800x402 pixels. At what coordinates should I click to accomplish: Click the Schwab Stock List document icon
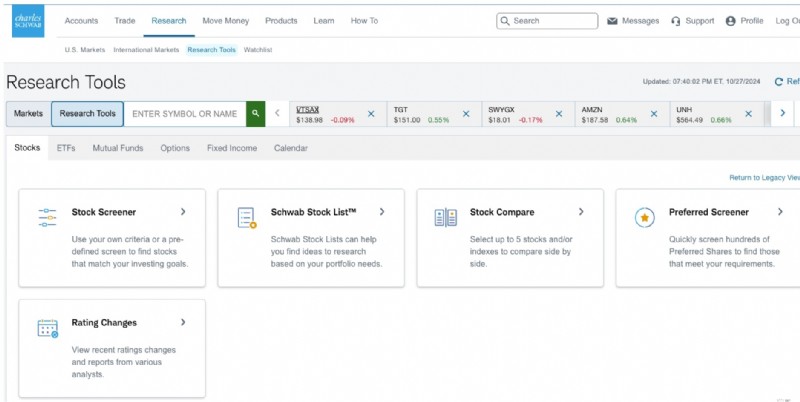247,217
